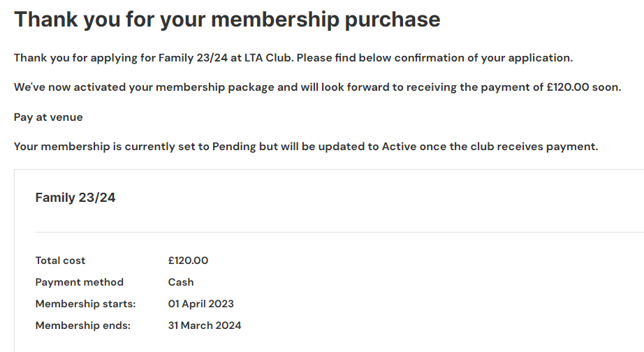Viewport: 644px width, 352px height.
Task: Click the 'Thank you for your membership purchase' heading
Action: point(227,20)
